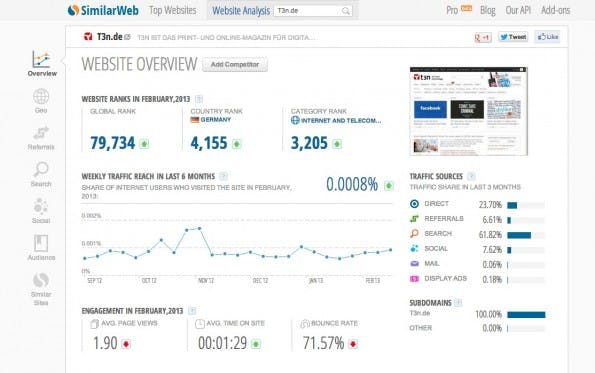Click the Direct 23.70% share bar
Screen dimensions: 595x373
[x=526, y=205]
